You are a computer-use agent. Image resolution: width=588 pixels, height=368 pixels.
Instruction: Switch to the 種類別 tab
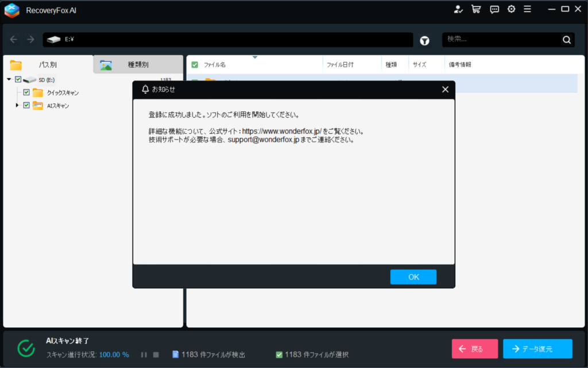coord(138,65)
